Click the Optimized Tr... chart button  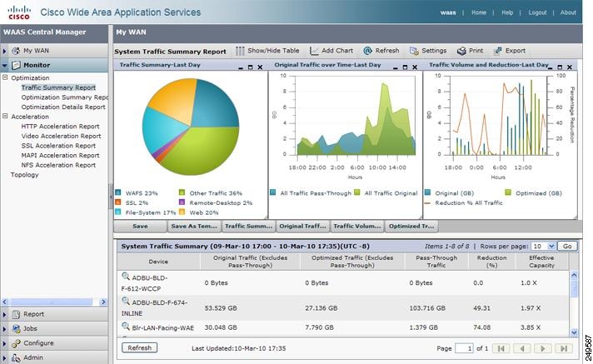(x=411, y=227)
